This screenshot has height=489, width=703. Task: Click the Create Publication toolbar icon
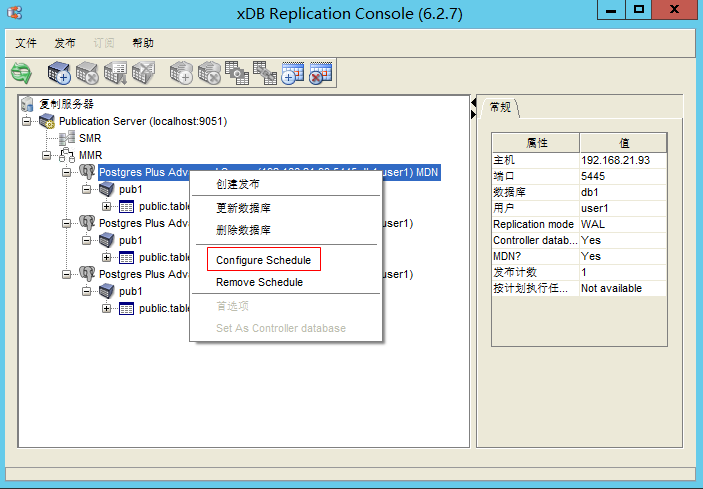pos(59,73)
